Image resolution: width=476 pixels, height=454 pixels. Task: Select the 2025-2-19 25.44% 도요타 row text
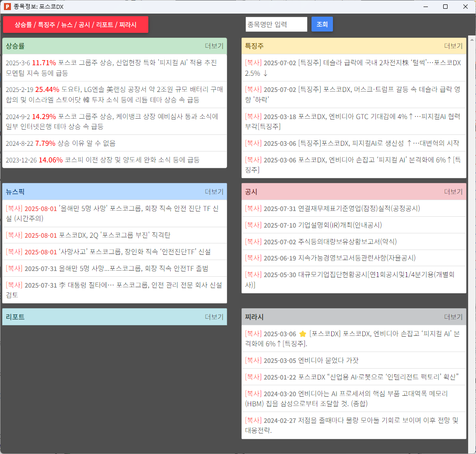115,95
